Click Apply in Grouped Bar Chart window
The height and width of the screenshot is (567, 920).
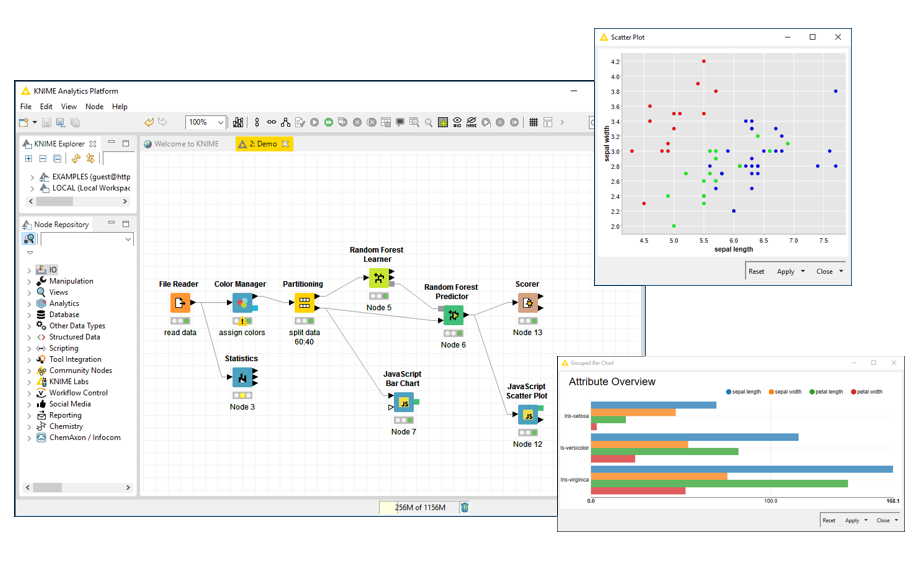click(852, 520)
